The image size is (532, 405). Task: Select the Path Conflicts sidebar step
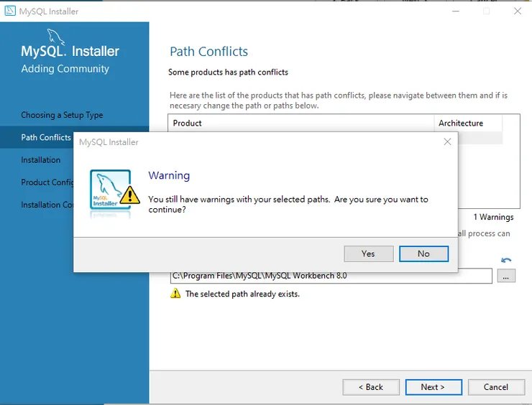[x=46, y=137]
